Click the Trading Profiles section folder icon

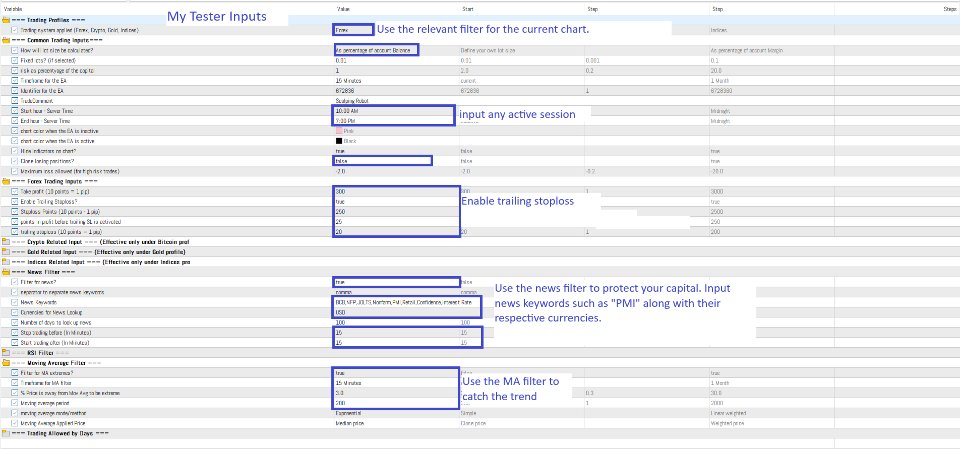pyautogui.click(x=5, y=20)
